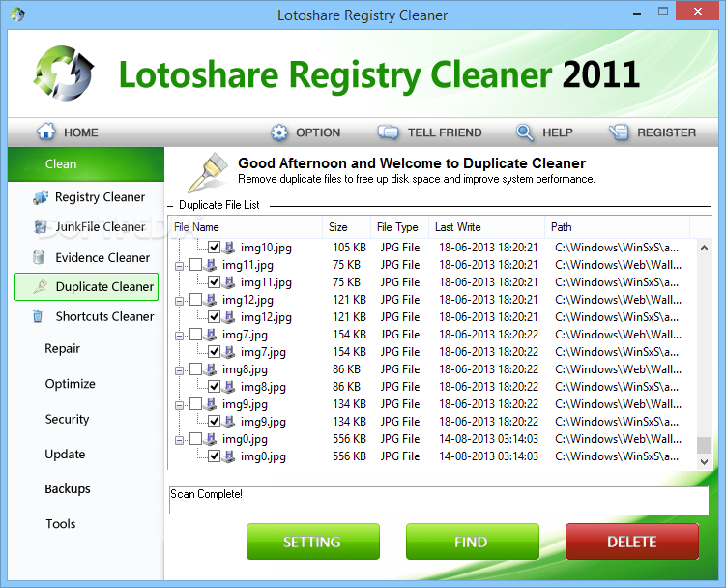Sort list by File Name column header
Image resolution: width=726 pixels, height=588 pixels.
point(246,227)
